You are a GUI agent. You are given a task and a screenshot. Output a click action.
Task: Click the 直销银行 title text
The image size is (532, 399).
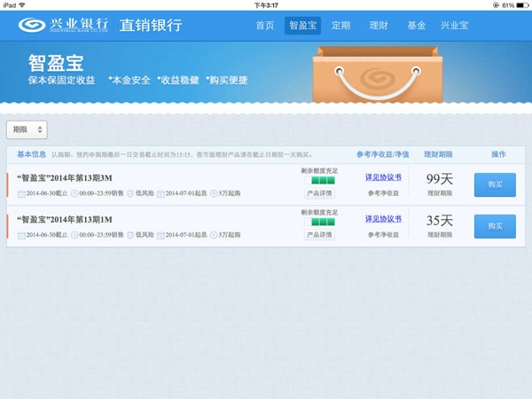[151, 25]
